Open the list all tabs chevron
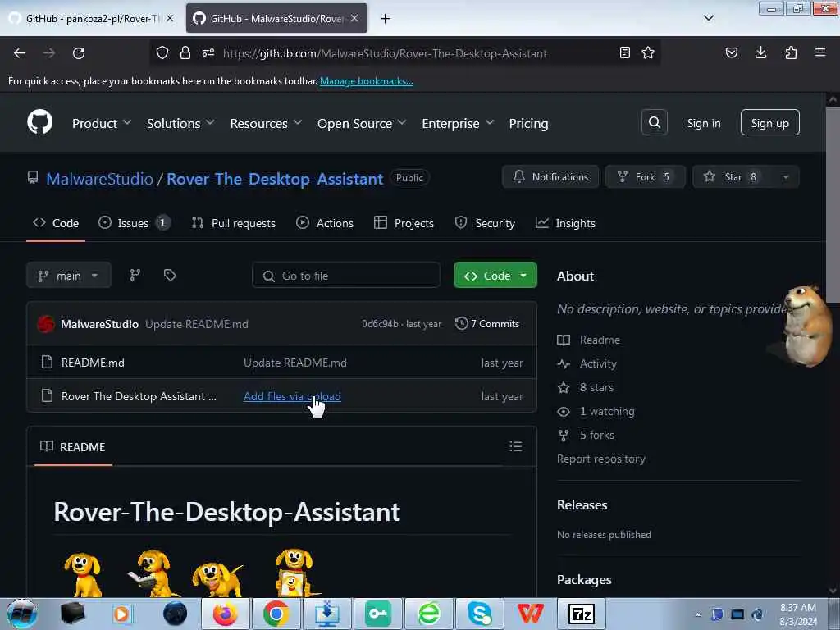The height and width of the screenshot is (630, 840). coord(708,18)
